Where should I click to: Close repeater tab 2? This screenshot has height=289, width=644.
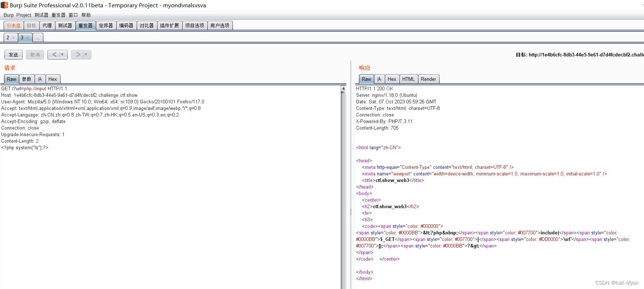[13, 38]
